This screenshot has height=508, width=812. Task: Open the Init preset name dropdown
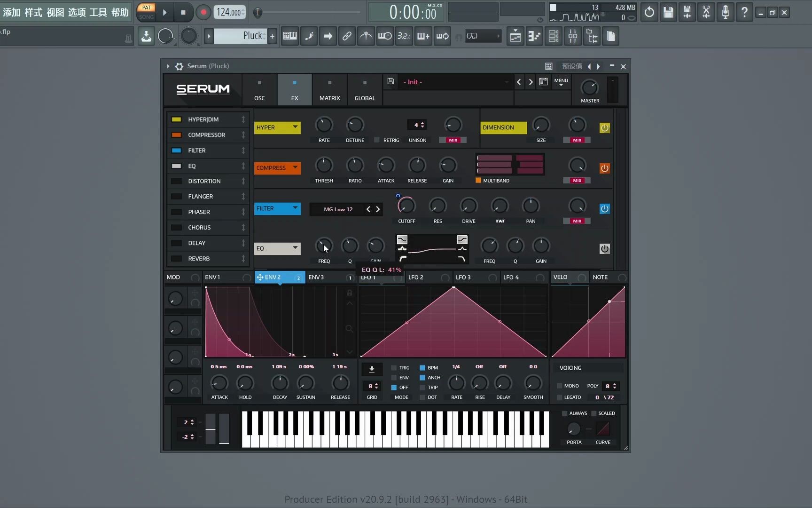coord(455,82)
